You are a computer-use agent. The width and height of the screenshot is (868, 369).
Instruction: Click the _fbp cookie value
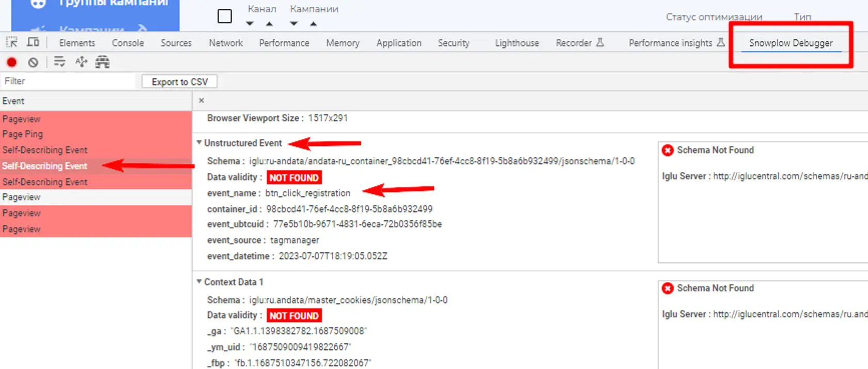(x=303, y=363)
